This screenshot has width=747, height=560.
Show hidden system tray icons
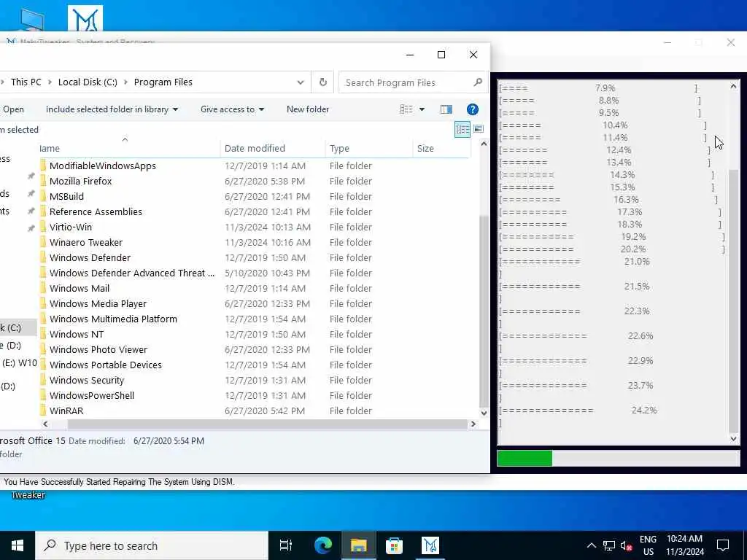(591, 545)
